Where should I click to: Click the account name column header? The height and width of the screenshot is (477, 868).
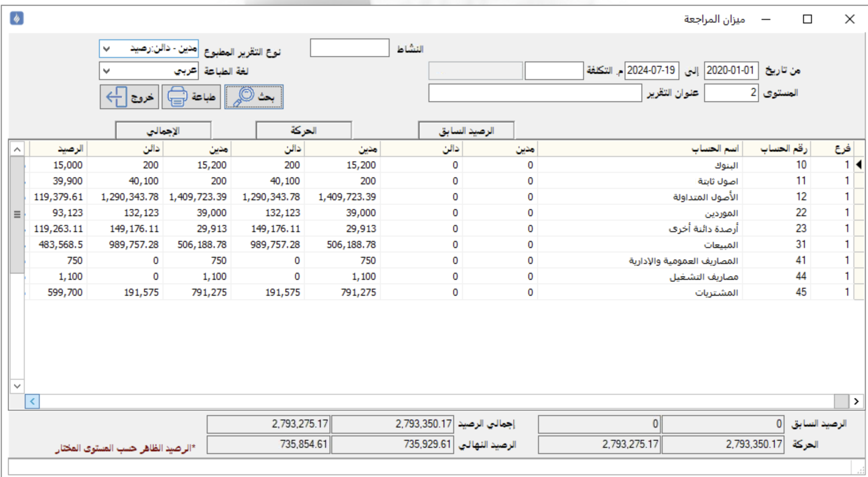(640, 149)
